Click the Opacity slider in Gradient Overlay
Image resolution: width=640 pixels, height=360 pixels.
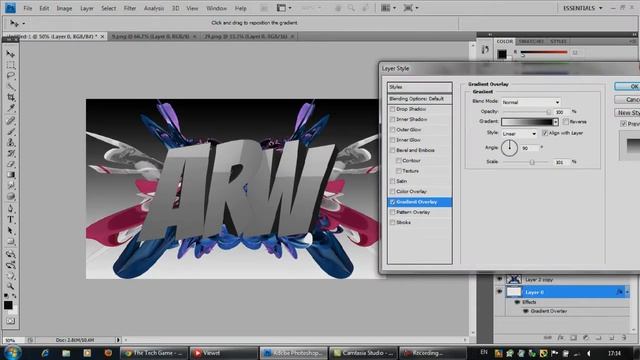527,112
